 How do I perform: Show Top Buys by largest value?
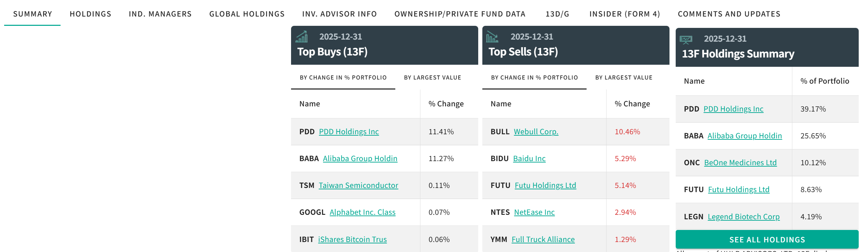(x=432, y=78)
